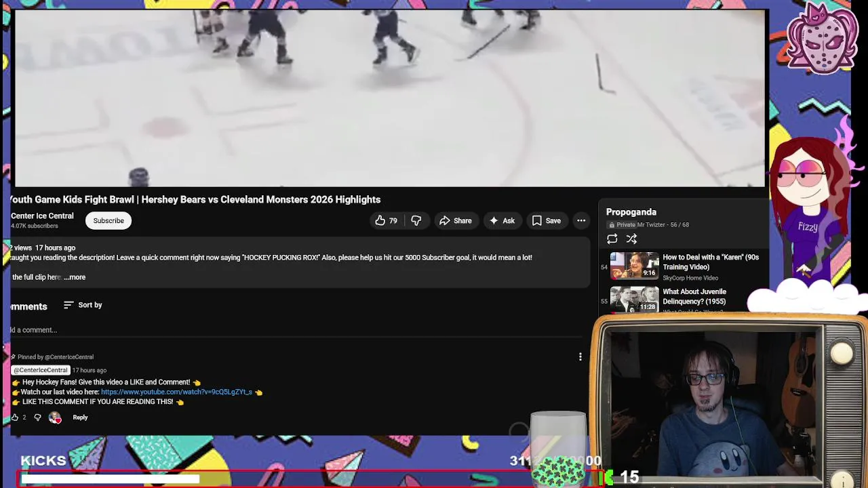Open the Sort by comments dropdown
The width and height of the screenshot is (868, 488).
[83, 305]
